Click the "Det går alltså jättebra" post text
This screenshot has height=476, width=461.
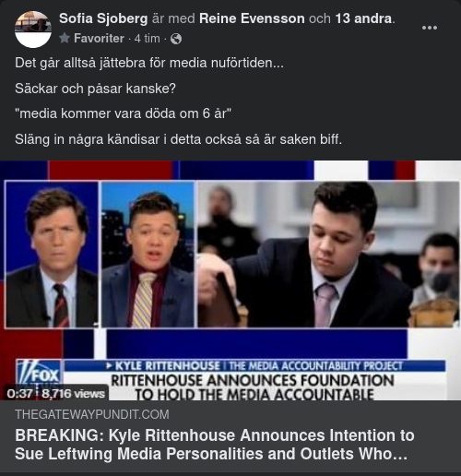click(149, 63)
